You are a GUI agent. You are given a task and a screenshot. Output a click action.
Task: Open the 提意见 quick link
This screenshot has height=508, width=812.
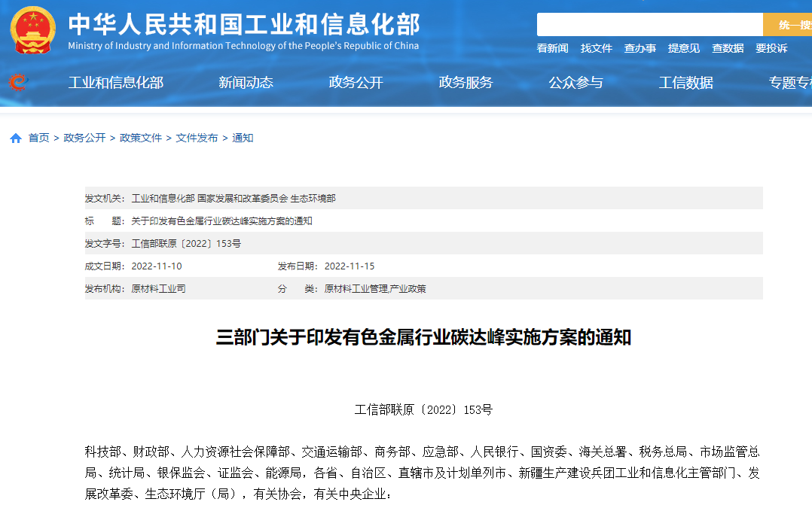pyautogui.click(x=683, y=47)
